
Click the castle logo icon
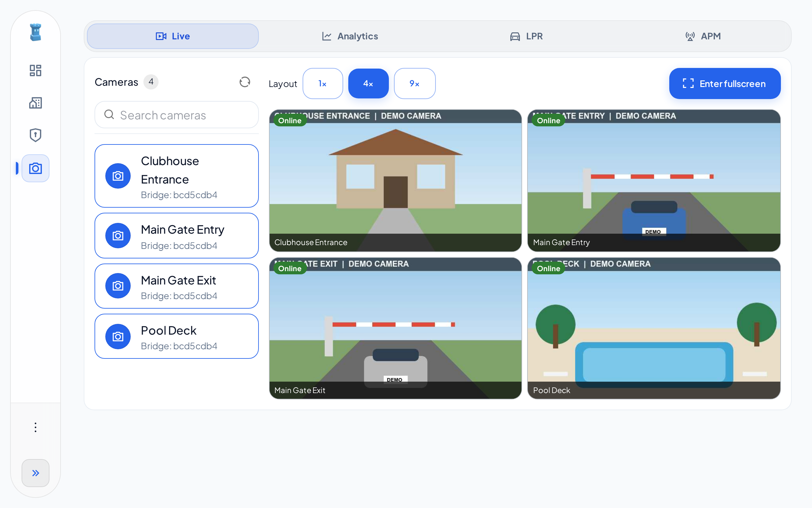tap(35, 32)
